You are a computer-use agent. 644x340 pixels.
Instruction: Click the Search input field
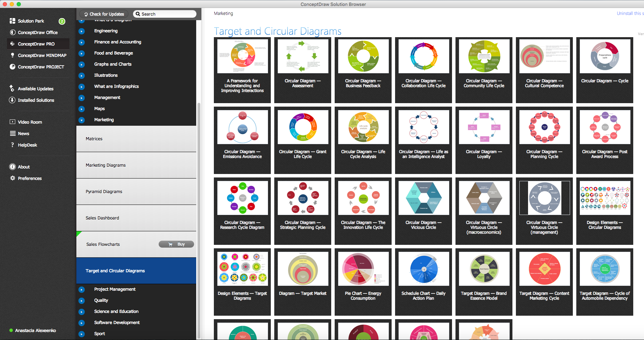tap(165, 14)
